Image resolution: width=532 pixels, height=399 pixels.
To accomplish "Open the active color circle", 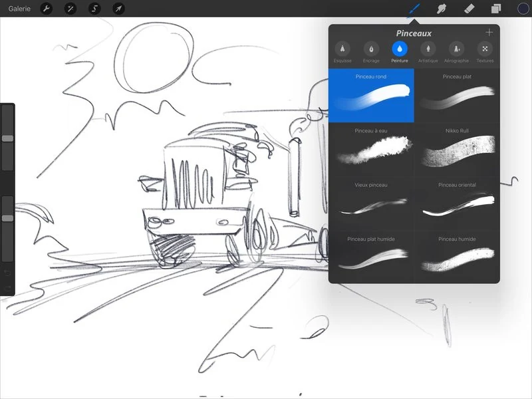I will coord(523,9).
